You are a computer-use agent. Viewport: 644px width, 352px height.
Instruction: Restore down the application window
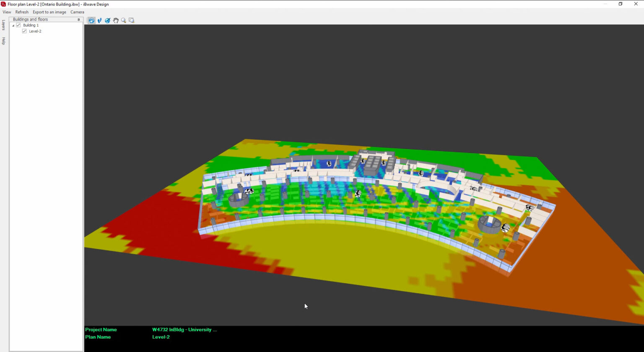621,4
